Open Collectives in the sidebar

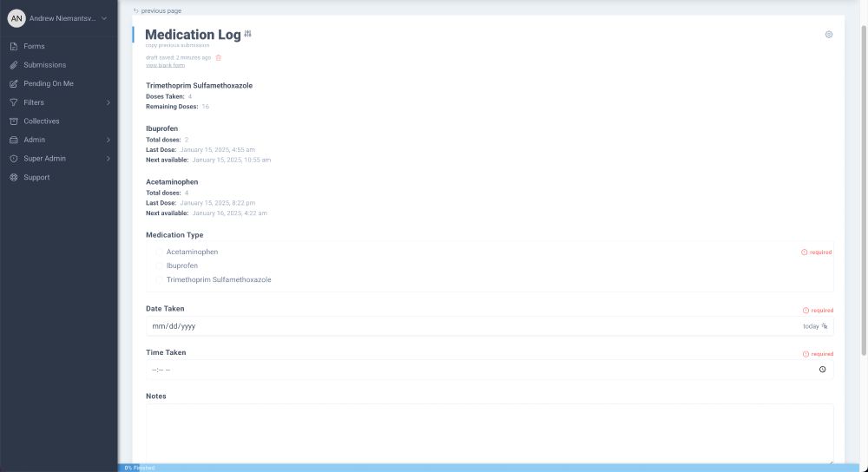[41, 121]
